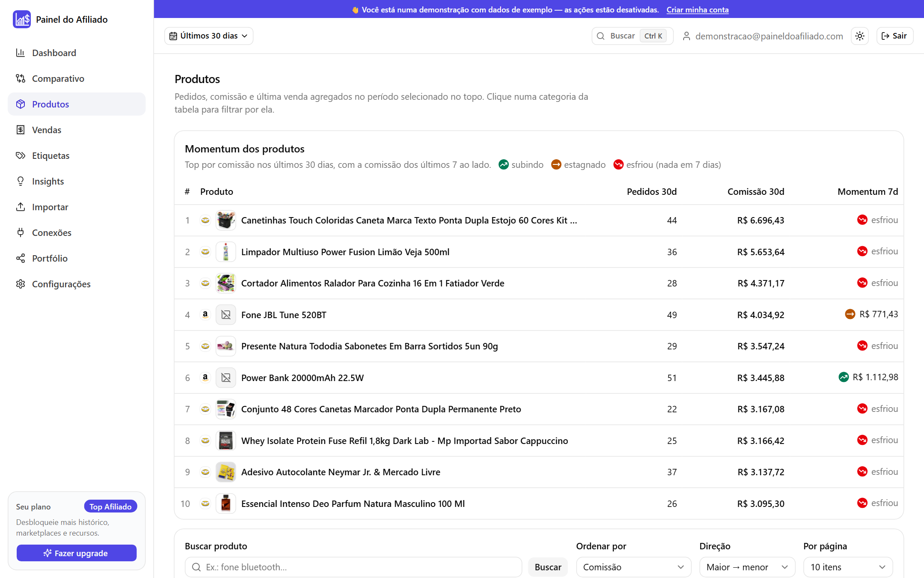Click the product name 'Power Bank 20000mAh 22.5W'
Viewport: 924px width, 578px height.
click(302, 378)
